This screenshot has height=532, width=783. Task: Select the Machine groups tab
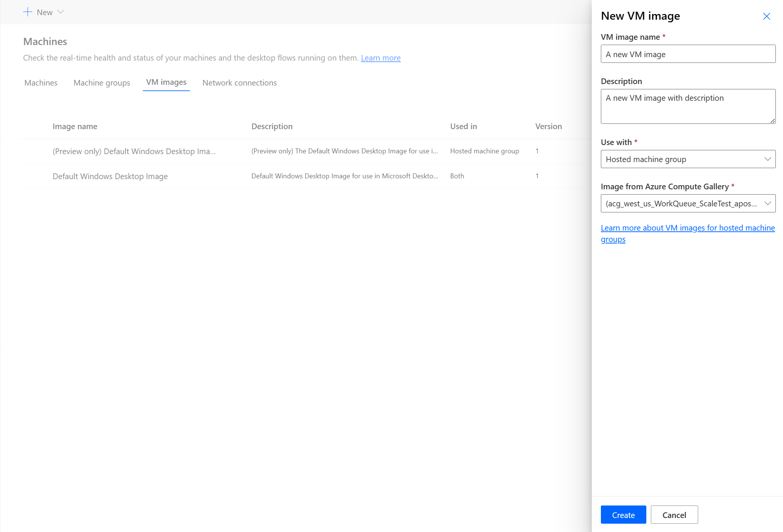(x=101, y=83)
